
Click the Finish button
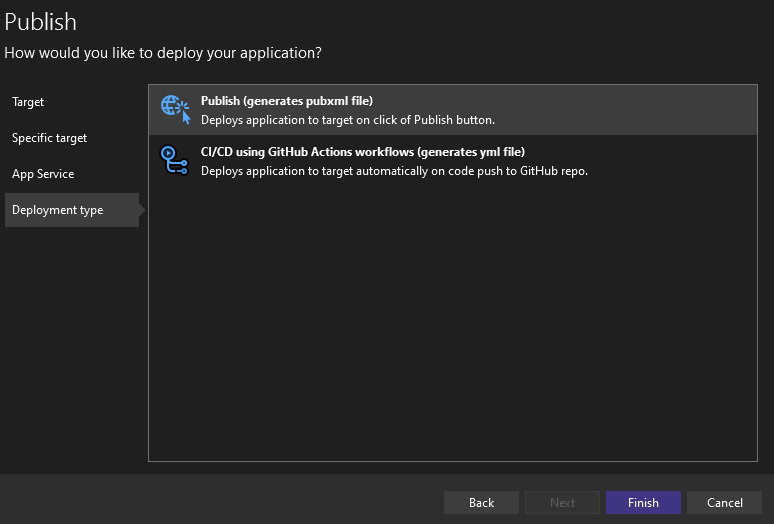643,502
